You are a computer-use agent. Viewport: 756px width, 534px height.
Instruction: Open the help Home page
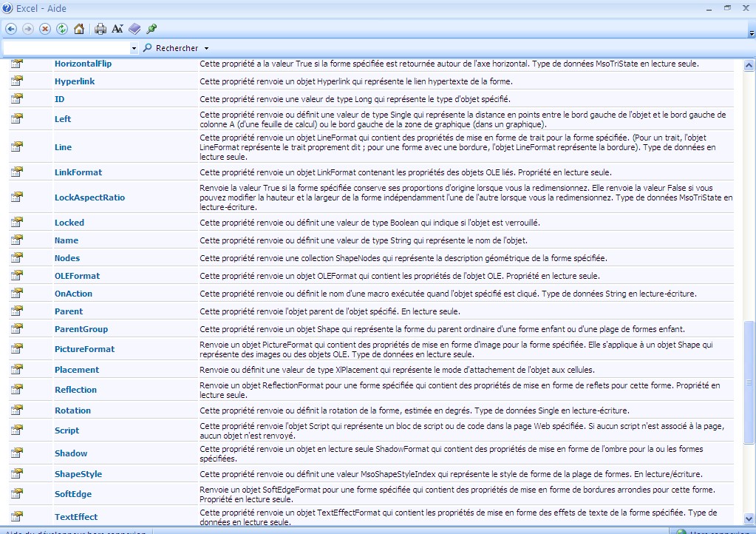[79, 29]
